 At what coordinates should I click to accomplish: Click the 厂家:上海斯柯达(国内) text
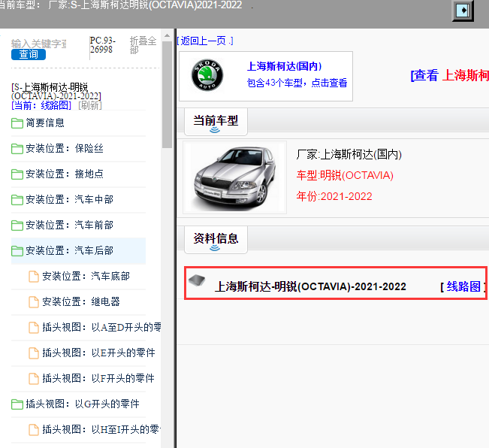pos(349,154)
